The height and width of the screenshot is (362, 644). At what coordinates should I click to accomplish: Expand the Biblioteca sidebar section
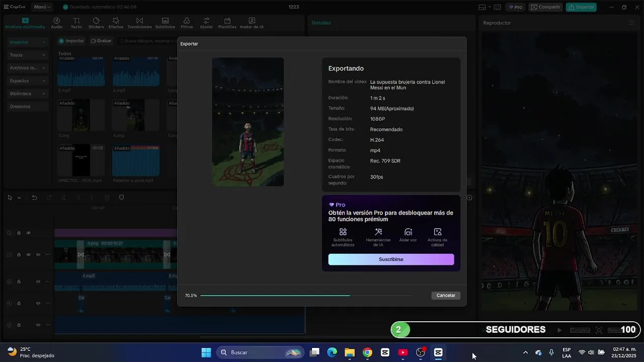tap(28, 94)
